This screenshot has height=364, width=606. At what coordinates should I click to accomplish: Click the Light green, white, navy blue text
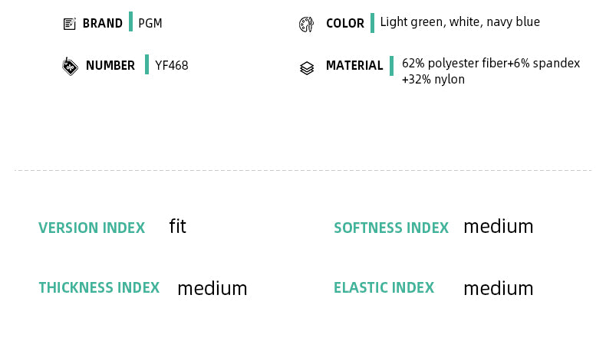point(460,22)
